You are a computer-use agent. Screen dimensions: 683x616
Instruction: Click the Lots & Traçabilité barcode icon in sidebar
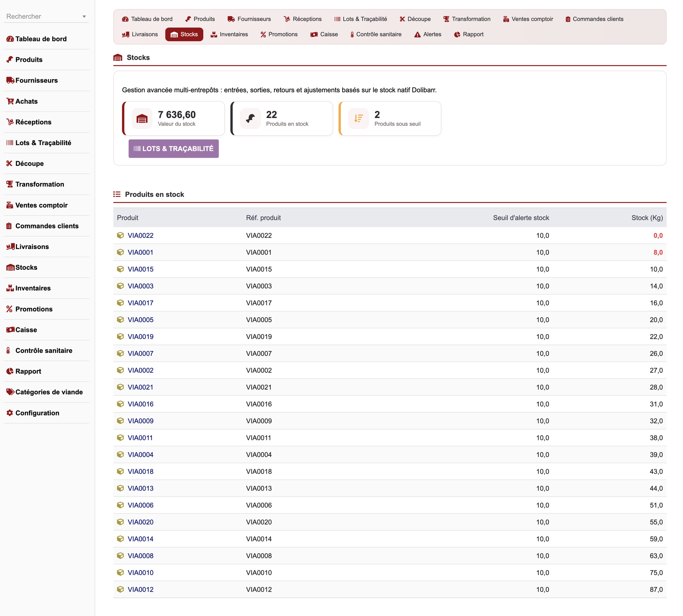tap(10, 143)
